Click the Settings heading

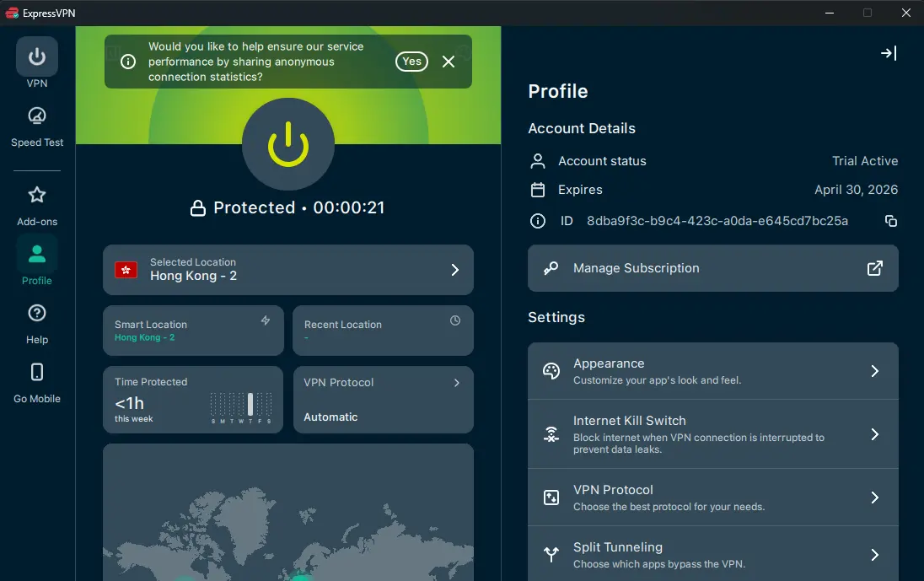556,317
